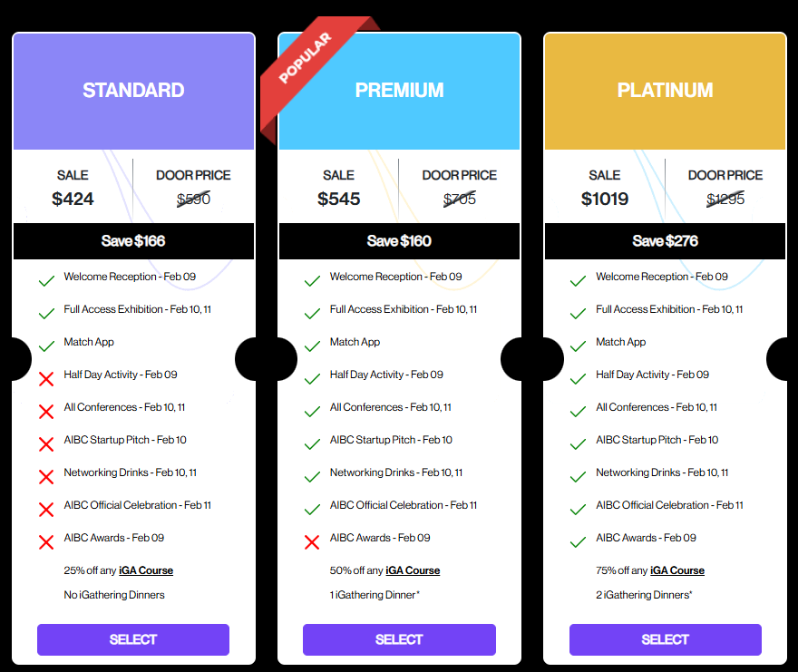This screenshot has width=798, height=672.
Task: Open iGA Course link in the Standard card
Action: pyautogui.click(x=146, y=570)
